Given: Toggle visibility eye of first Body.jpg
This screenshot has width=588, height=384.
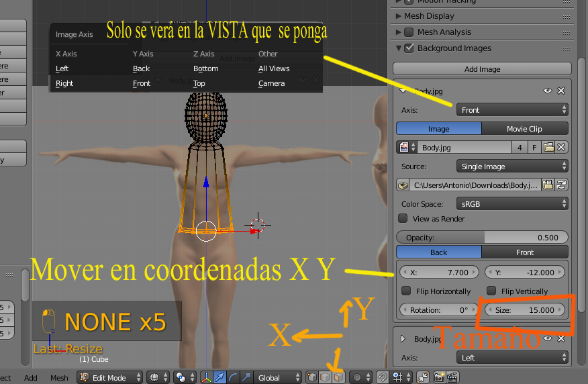Looking at the screenshot, I should point(548,91).
